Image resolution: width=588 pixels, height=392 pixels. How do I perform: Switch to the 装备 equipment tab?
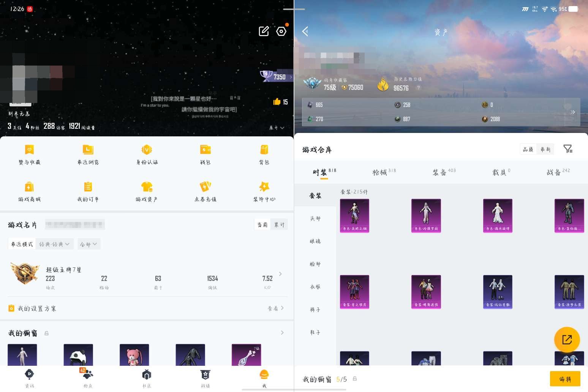(x=444, y=172)
